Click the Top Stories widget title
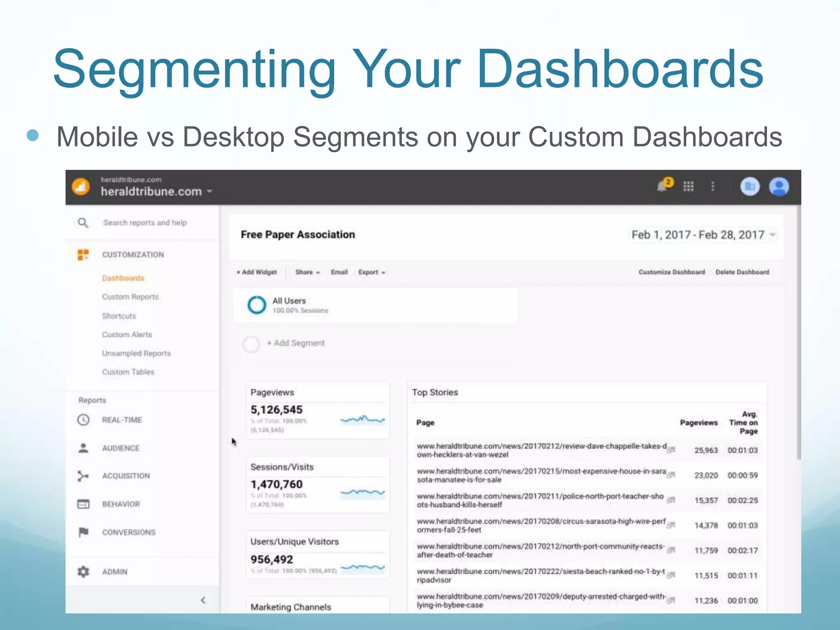The width and height of the screenshot is (840, 630). click(435, 392)
